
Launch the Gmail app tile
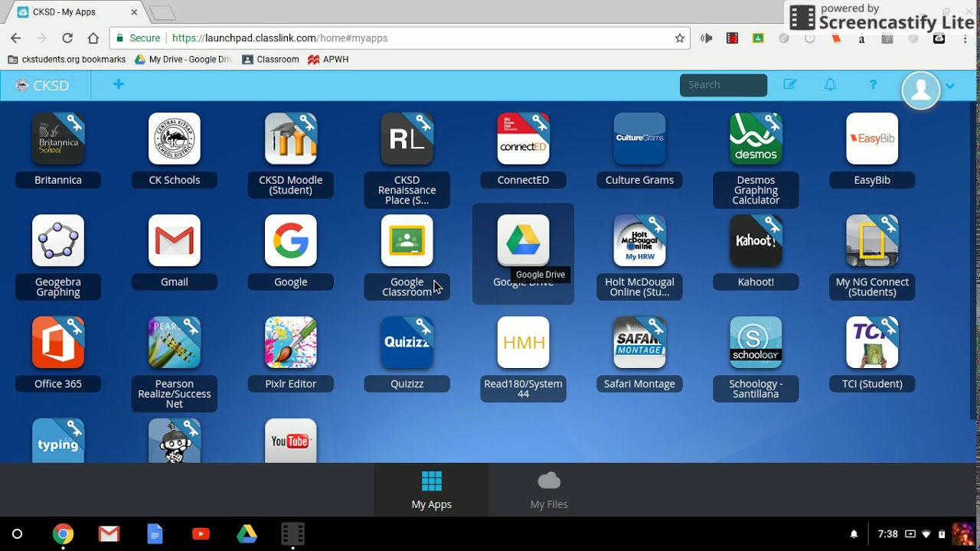click(174, 240)
